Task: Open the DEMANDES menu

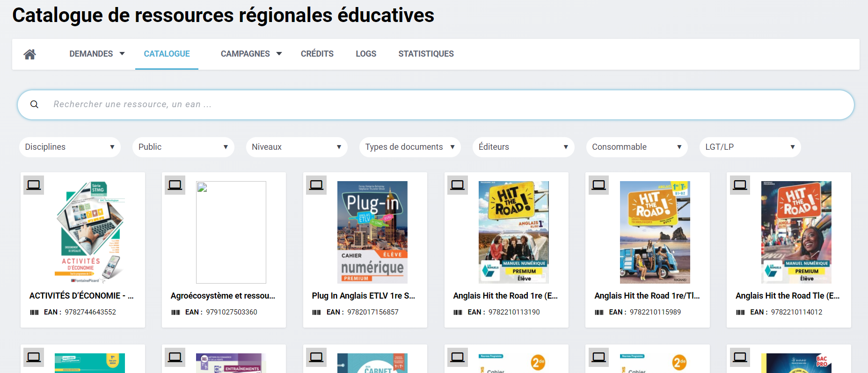Action: click(x=97, y=54)
